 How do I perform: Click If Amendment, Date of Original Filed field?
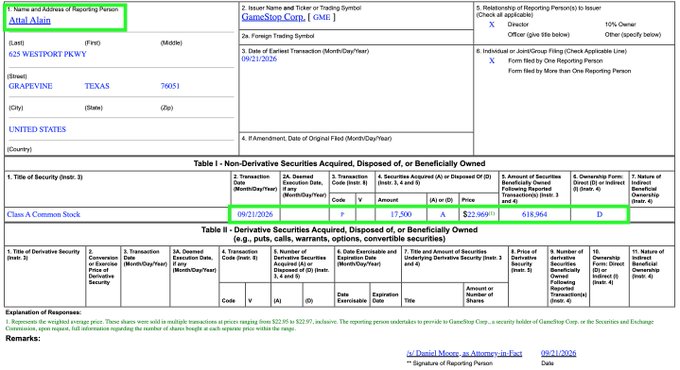tap(317, 139)
